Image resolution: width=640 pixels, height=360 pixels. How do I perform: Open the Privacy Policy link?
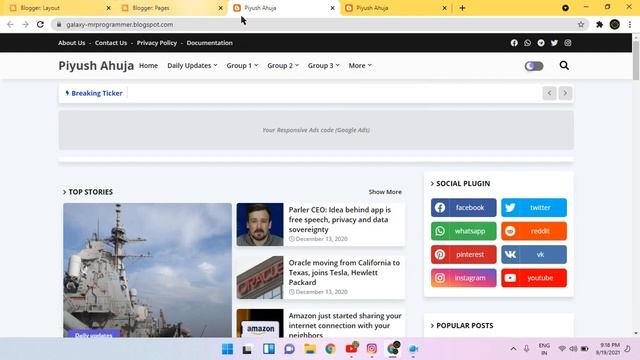click(x=157, y=43)
